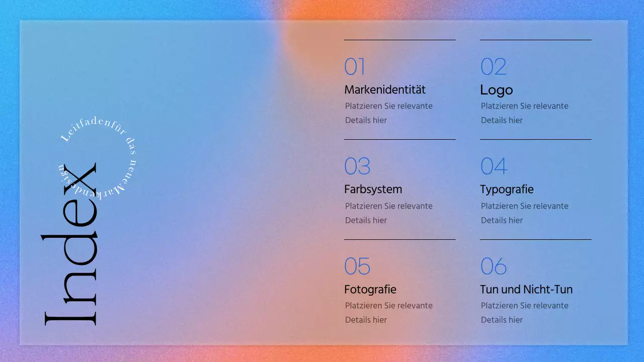Click the description text under Typografie

pyautogui.click(x=524, y=213)
